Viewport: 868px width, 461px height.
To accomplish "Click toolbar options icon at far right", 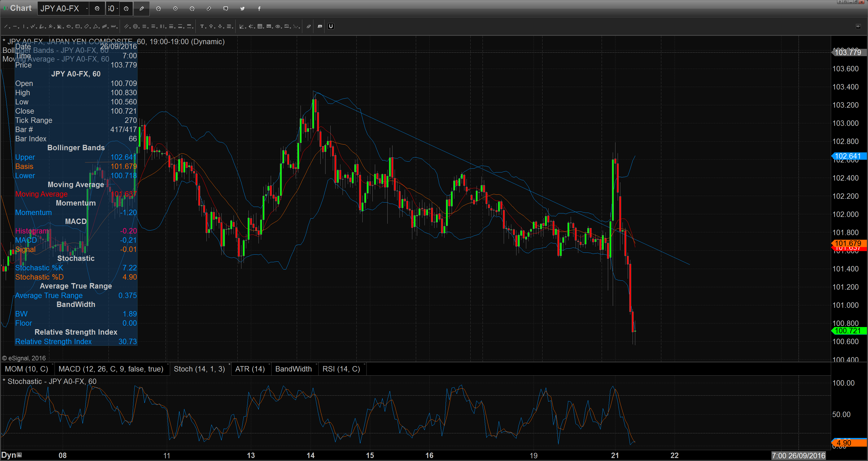I will [x=858, y=26].
